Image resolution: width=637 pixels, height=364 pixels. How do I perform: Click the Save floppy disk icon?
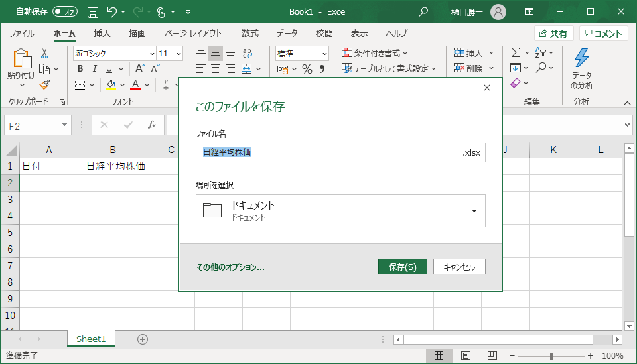[93, 12]
